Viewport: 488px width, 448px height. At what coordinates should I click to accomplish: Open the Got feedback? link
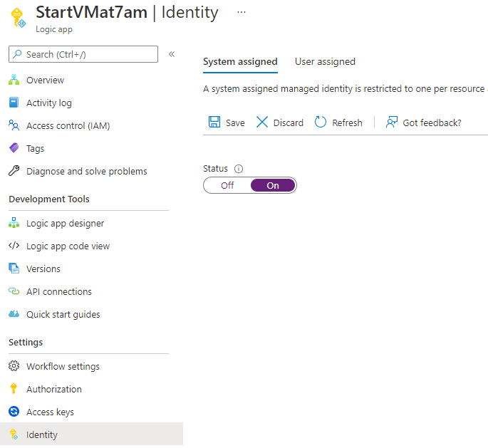pos(424,123)
